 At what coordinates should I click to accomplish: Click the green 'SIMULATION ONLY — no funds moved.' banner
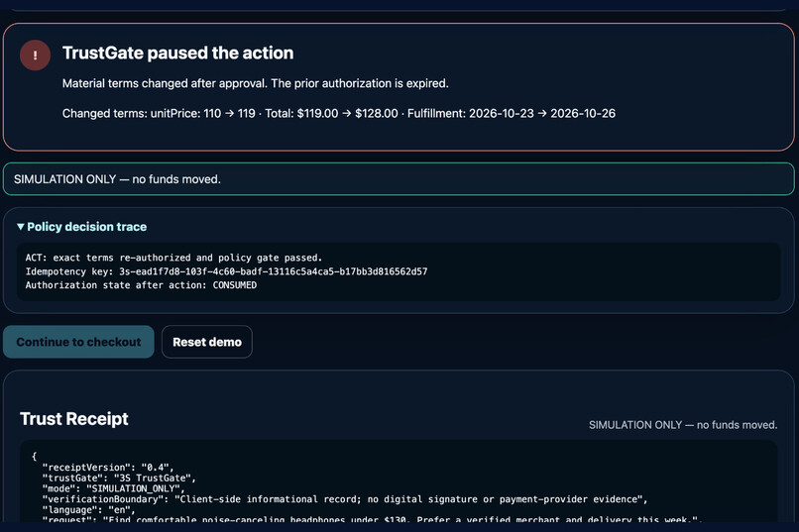399,179
